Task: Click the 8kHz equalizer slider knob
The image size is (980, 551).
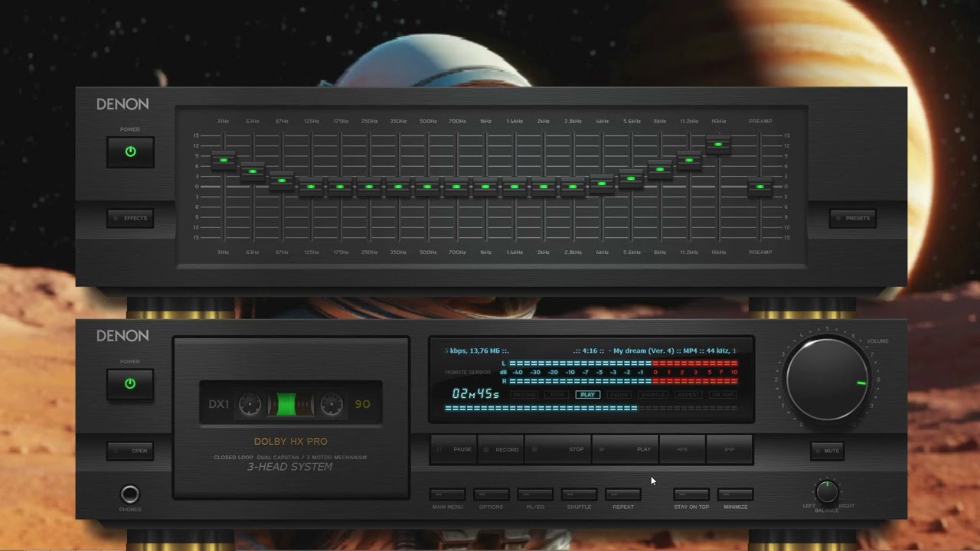Action: point(660,169)
